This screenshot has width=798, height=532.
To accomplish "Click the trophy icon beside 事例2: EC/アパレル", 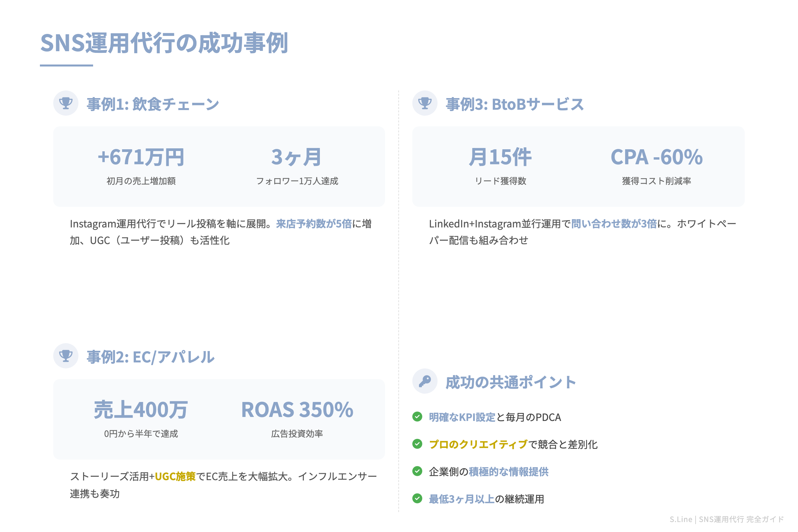I will tap(66, 356).
